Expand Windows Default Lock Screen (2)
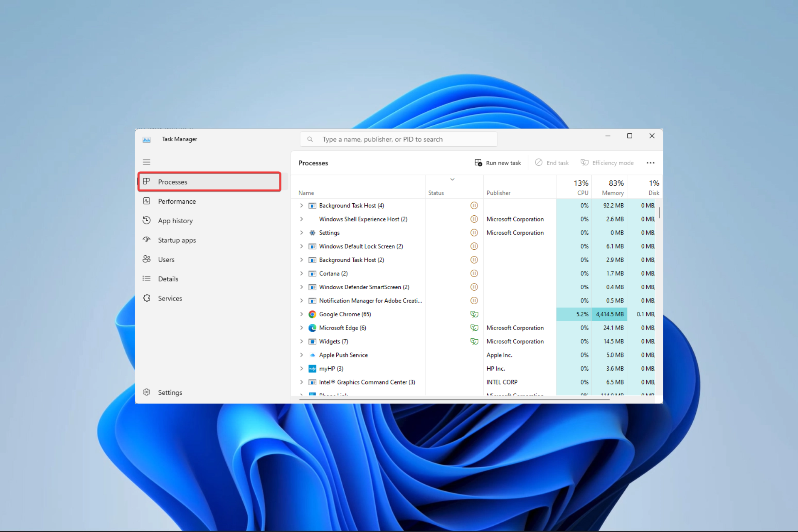This screenshot has width=798, height=532. point(301,246)
